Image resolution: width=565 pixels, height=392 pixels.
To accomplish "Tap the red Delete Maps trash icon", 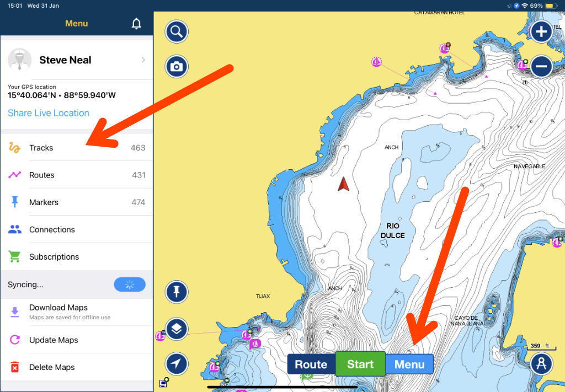I will click(x=14, y=367).
